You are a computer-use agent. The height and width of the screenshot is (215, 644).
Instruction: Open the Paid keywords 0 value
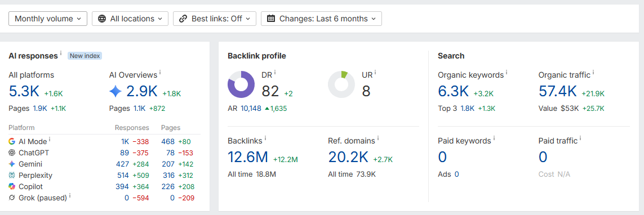tap(442, 156)
